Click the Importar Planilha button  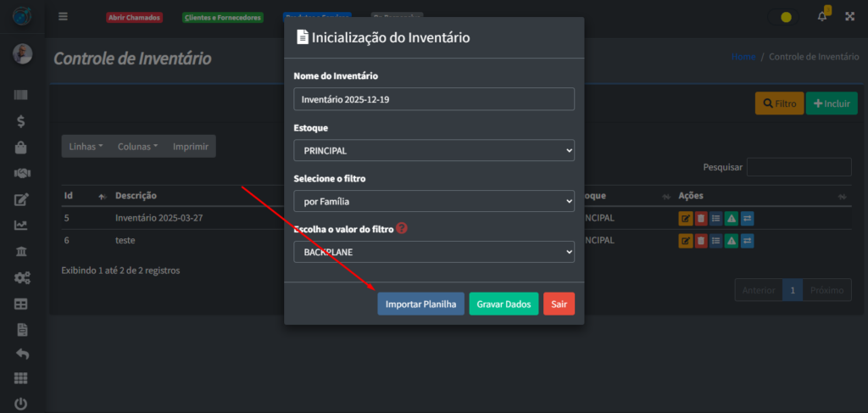point(420,304)
